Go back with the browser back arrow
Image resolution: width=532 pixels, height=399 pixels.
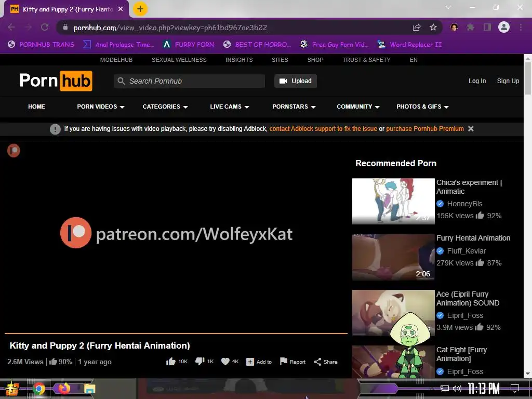click(x=11, y=27)
